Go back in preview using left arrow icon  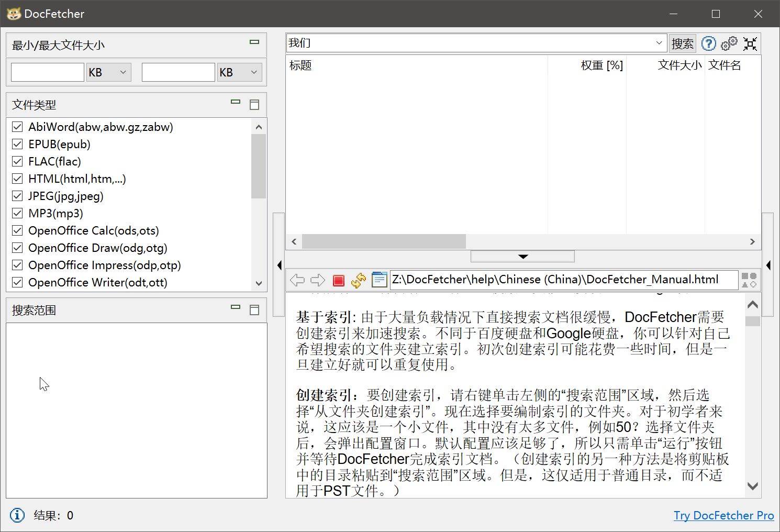tap(297, 280)
